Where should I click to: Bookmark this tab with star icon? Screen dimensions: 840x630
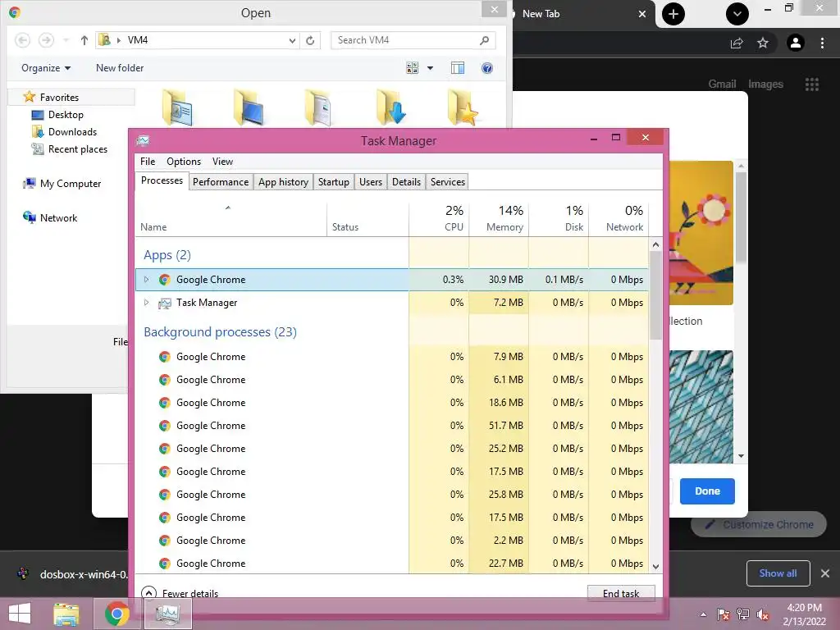tap(763, 43)
